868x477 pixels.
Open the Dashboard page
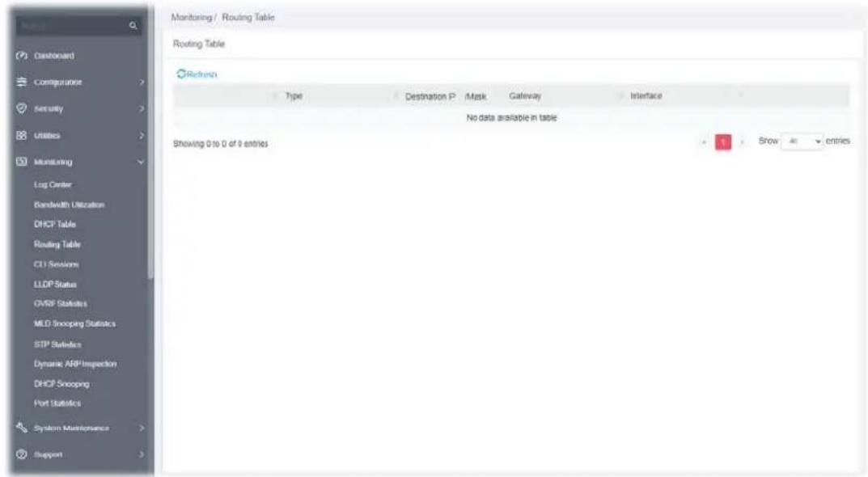(x=53, y=56)
